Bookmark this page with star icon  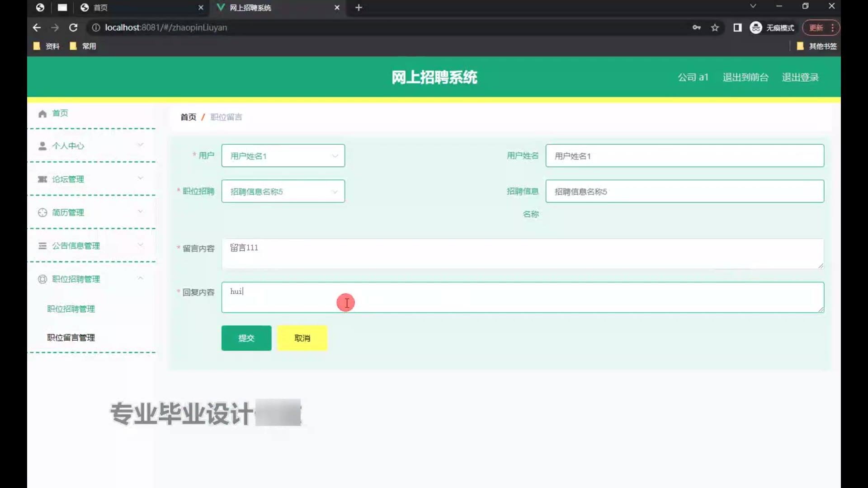pyautogui.click(x=715, y=28)
